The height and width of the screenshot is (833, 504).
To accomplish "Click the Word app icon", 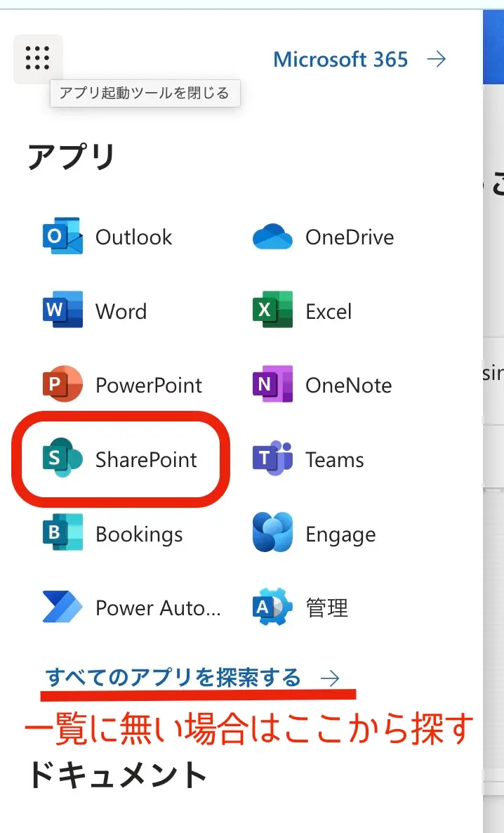I will pos(62,310).
